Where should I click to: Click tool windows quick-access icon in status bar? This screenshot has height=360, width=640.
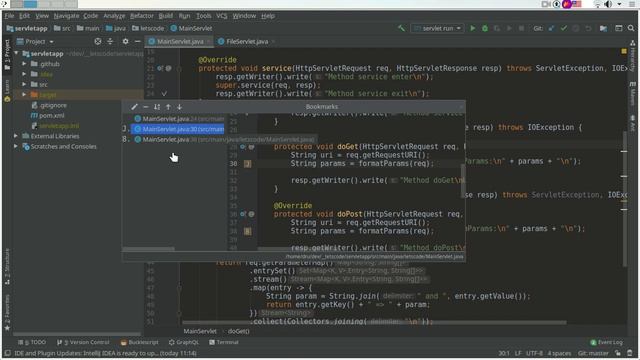click(x=7, y=353)
